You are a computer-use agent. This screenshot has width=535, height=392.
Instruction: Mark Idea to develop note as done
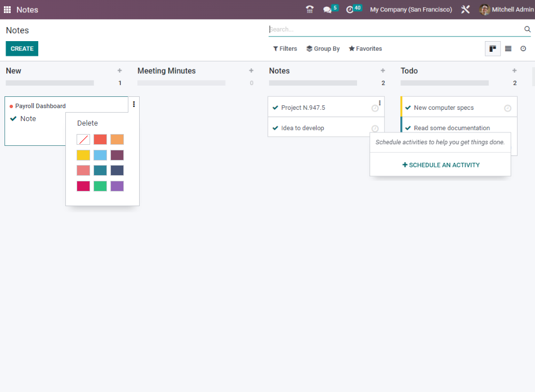(275, 128)
